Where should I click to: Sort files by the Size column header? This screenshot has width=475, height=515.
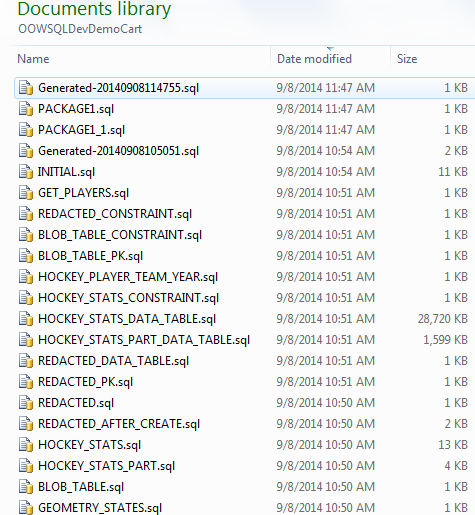407,59
